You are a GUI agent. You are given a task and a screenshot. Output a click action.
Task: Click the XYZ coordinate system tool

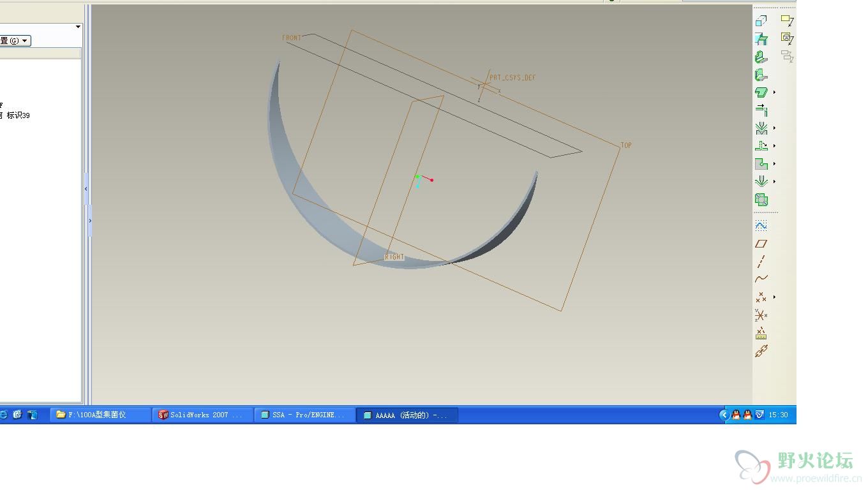pyautogui.click(x=761, y=315)
